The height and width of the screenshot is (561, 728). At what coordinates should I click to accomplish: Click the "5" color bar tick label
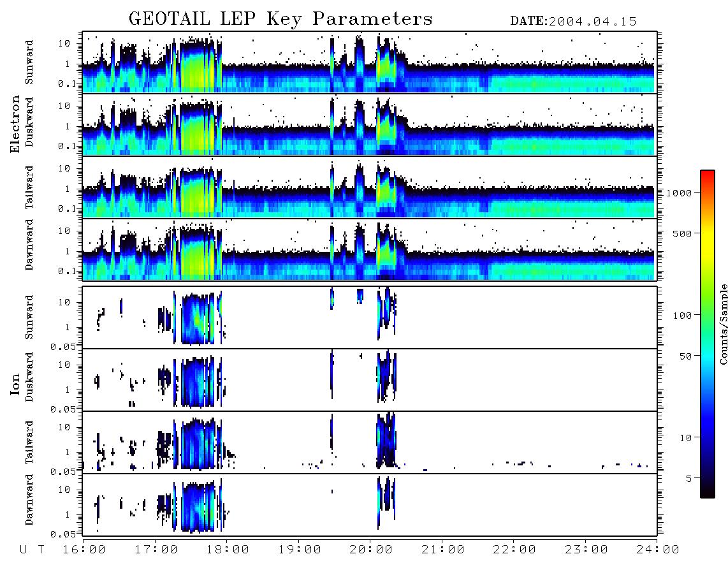689,479
